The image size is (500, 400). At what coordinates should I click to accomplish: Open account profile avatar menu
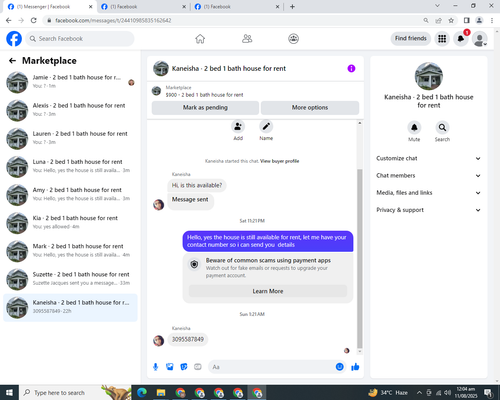pos(480,39)
